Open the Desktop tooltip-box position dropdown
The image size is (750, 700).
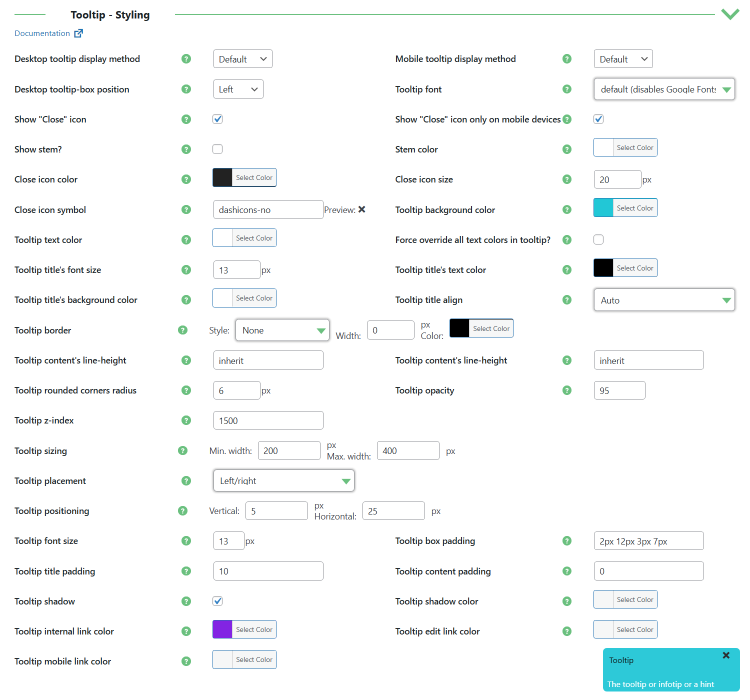point(238,89)
